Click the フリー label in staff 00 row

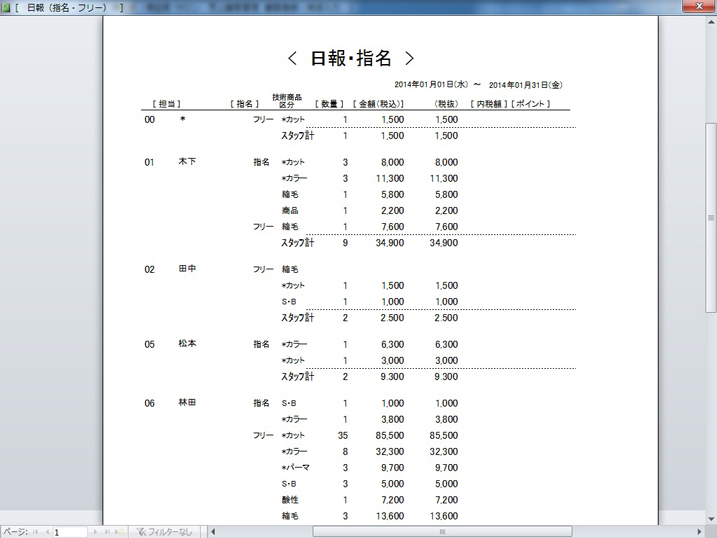(263, 120)
